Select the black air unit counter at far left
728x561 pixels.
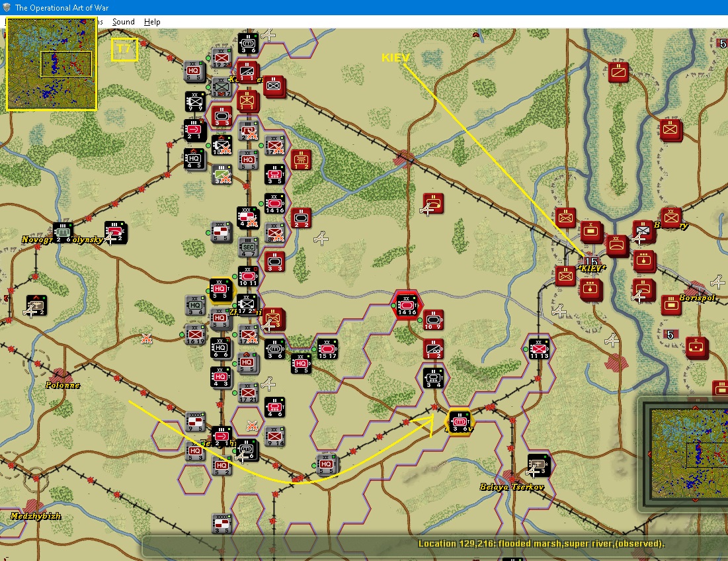[36, 305]
